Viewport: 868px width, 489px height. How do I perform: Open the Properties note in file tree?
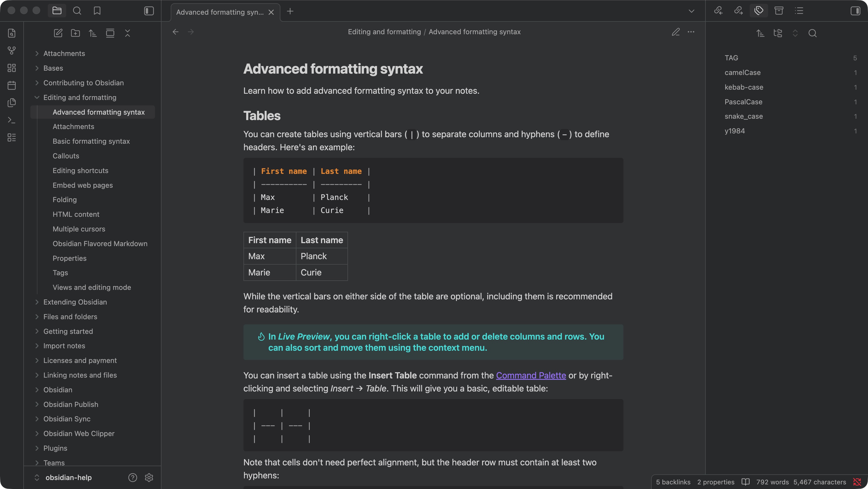click(x=69, y=258)
